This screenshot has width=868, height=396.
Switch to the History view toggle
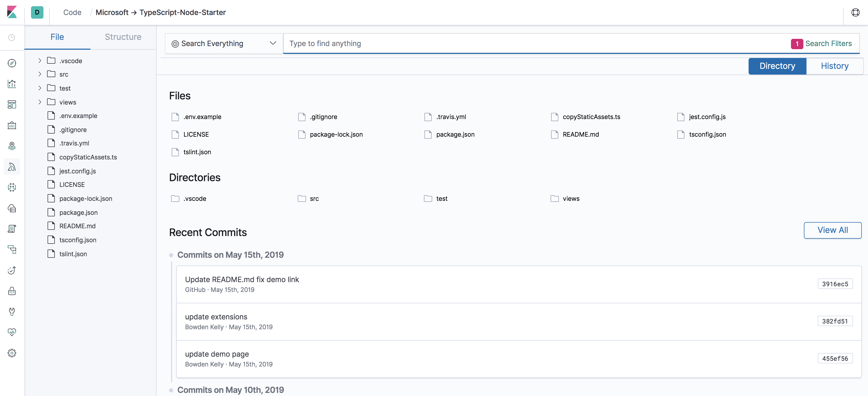(834, 66)
